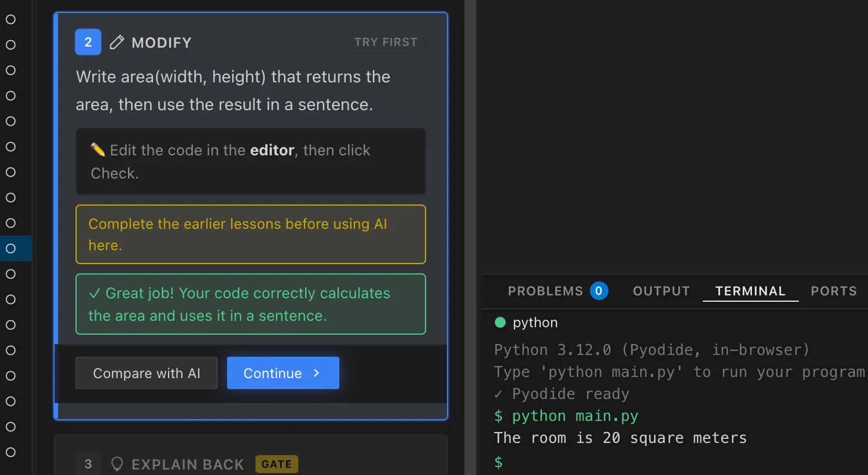The width and height of the screenshot is (868, 475).
Task: Click the green python status dot
Action: point(500,322)
